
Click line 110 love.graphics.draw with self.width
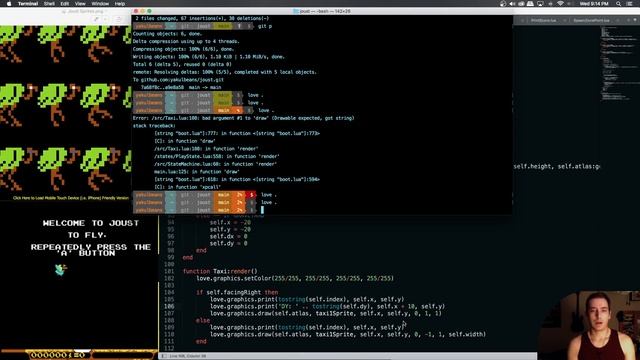pos(348,334)
